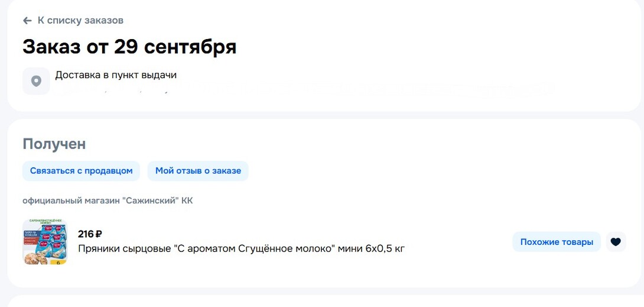The width and height of the screenshot is (644, 307).
Task: Select the "Доставка в пункт выдачи" label
Action: click(116, 75)
